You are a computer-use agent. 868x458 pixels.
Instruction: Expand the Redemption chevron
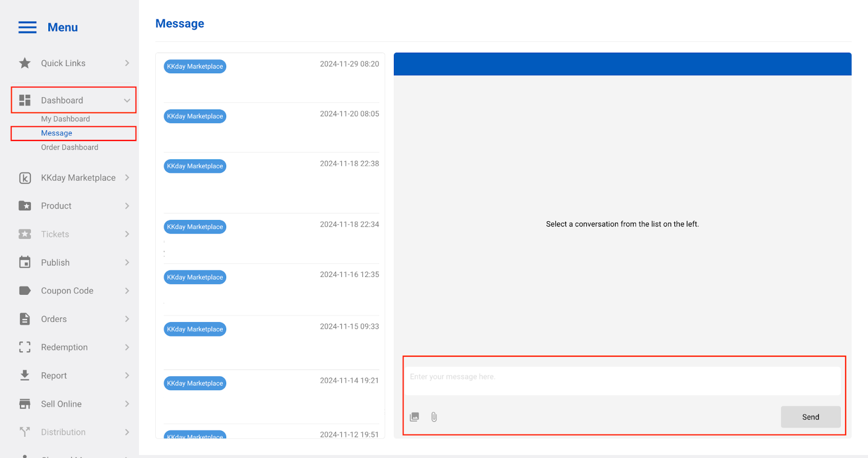[127, 347]
